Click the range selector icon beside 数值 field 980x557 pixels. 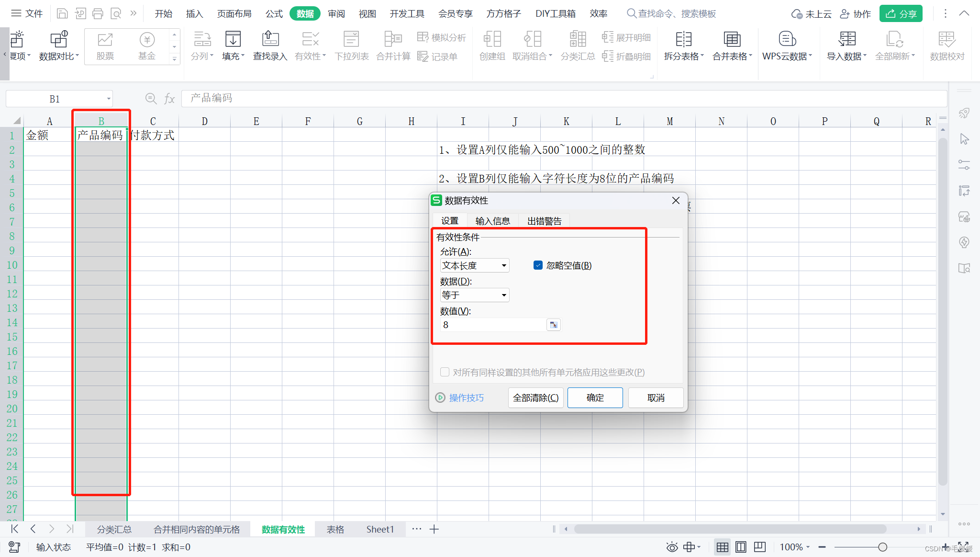point(554,325)
